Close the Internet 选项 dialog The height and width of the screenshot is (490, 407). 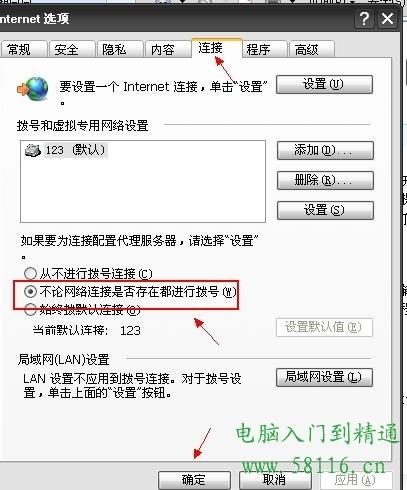(x=387, y=19)
